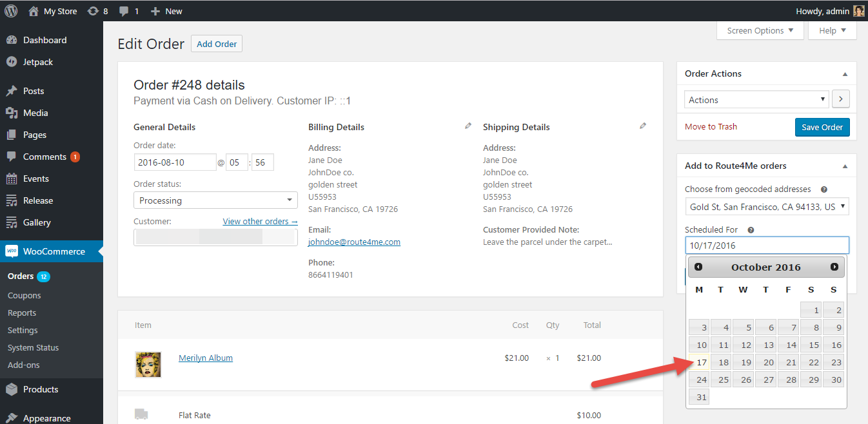Select October 17 in the calendar

click(x=700, y=362)
